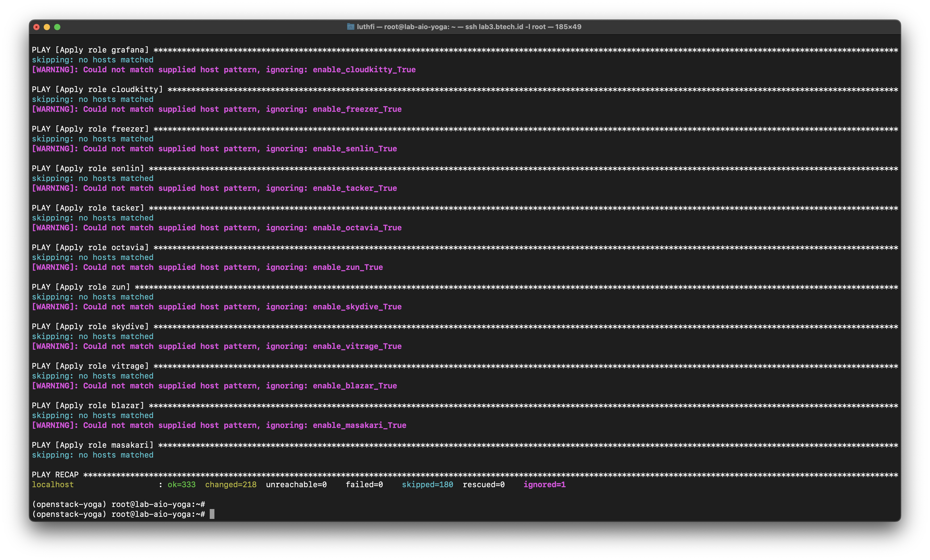Image resolution: width=930 pixels, height=560 pixels.
Task: Click the folder icon in the title bar
Action: coord(351,27)
